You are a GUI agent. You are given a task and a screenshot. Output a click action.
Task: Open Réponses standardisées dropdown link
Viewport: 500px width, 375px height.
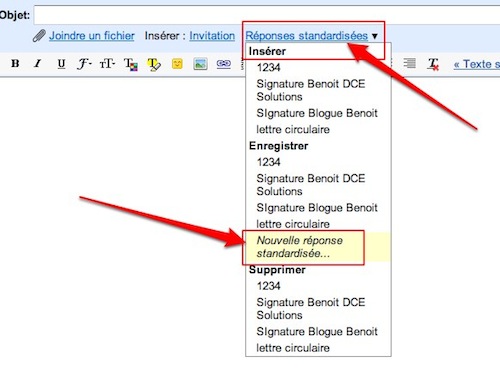[307, 36]
